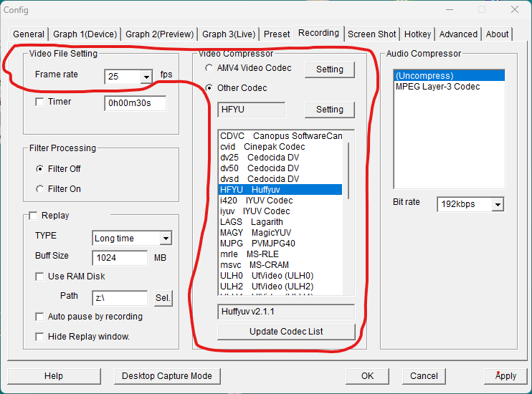Select dv50 Cedocida DV codec
The image size is (532, 394).
280,168
